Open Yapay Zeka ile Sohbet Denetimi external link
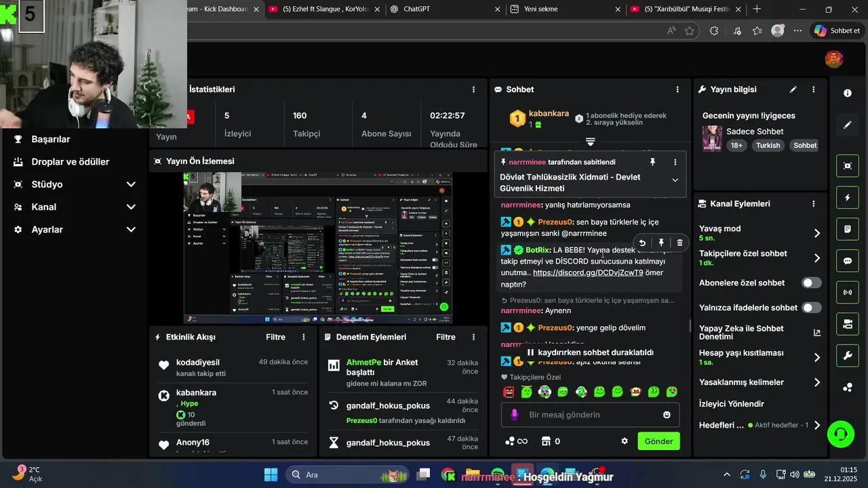 [x=816, y=333]
